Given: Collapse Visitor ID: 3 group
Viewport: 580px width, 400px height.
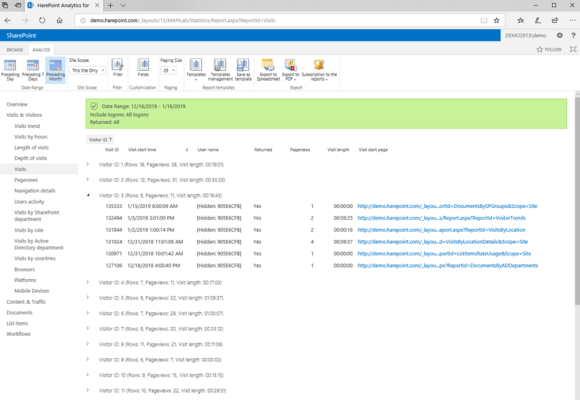Looking at the screenshot, I should tap(88, 195).
